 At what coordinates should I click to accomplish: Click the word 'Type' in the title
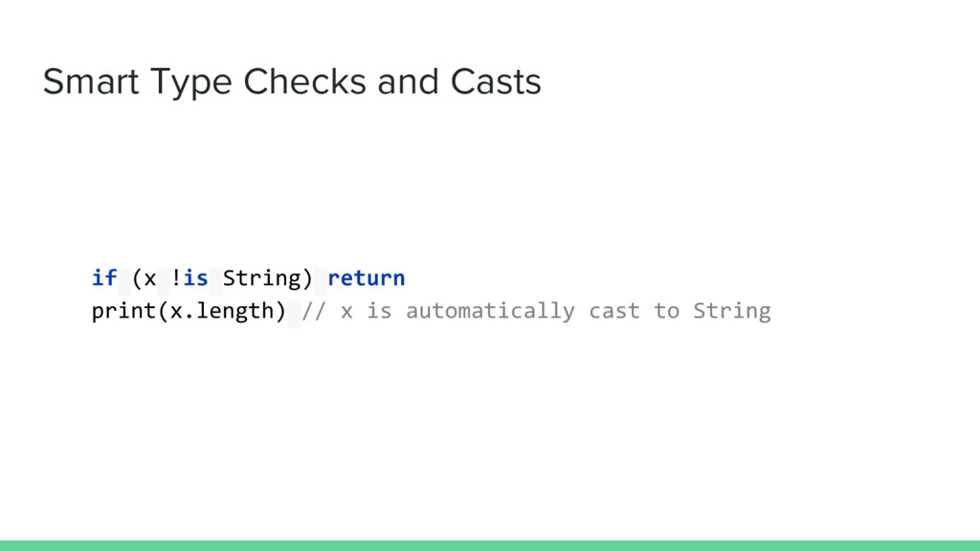click(191, 84)
